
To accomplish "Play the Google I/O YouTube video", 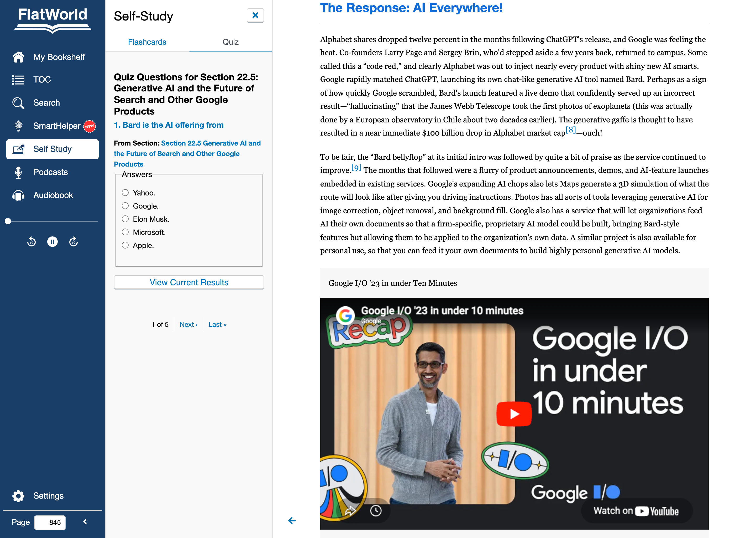I will click(514, 414).
